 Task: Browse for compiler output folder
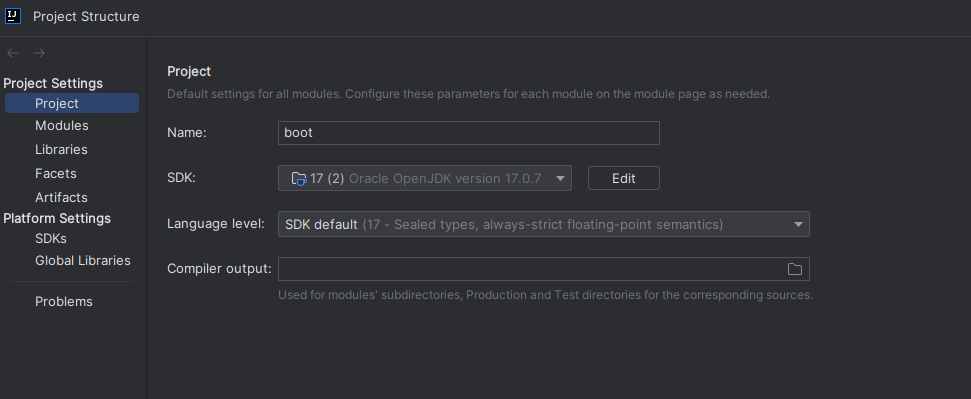click(x=795, y=269)
